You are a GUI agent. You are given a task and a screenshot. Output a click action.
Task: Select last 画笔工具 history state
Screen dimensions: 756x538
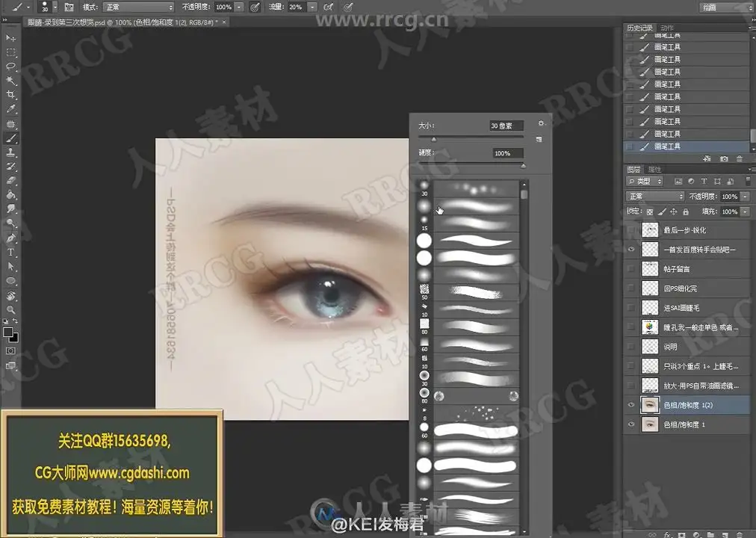pyautogui.click(x=687, y=146)
